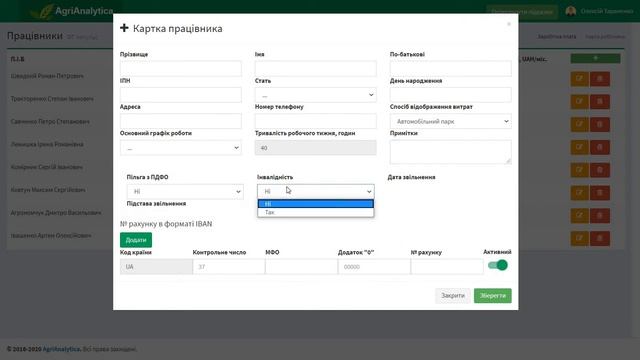Collapse the Інвалідність dropdown
Viewport: 640px width, 360px height.
(316, 191)
